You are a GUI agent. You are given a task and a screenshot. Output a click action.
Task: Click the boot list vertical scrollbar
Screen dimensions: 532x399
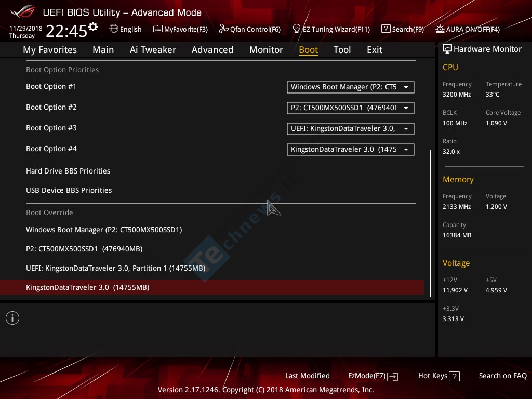(x=431, y=223)
